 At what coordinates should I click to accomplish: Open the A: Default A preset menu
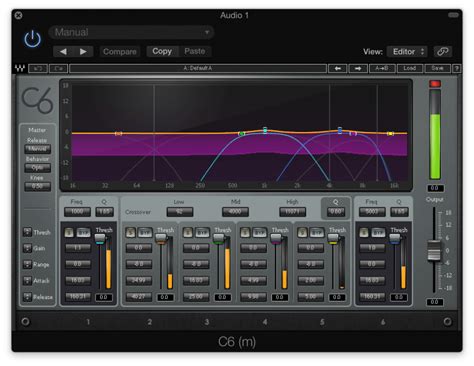[198, 68]
